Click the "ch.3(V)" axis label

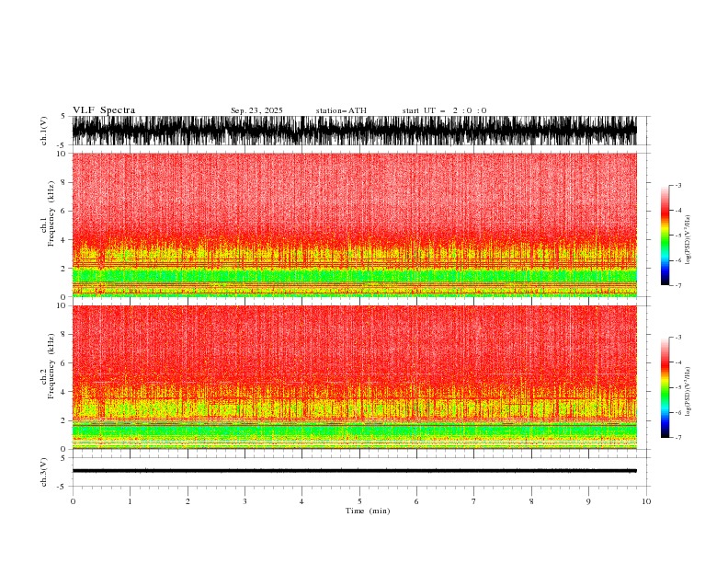tap(44, 472)
